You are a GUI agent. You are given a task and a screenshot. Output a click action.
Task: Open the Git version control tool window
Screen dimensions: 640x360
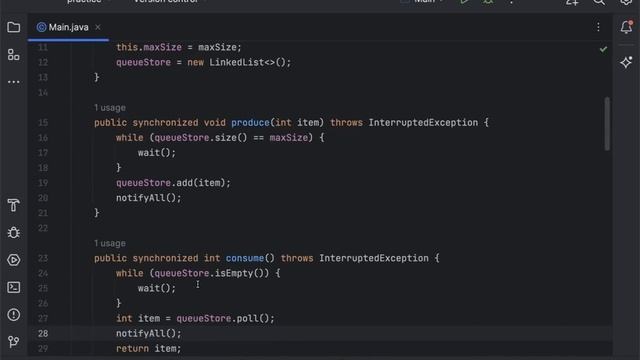pos(13,342)
